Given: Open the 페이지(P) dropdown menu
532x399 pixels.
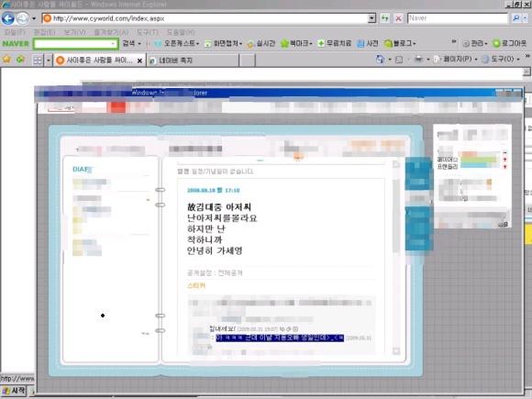Looking at the screenshot, I should pos(456,59).
